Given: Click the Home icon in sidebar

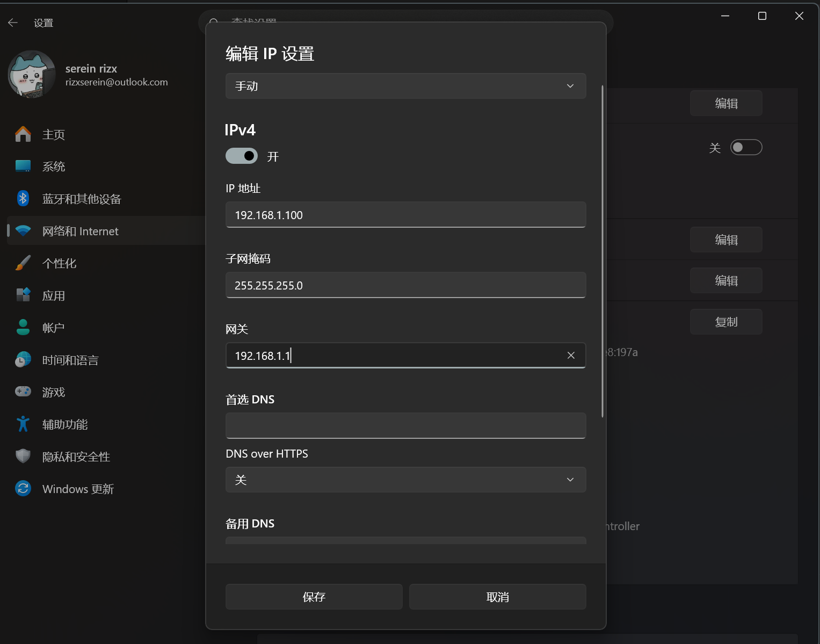Looking at the screenshot, I should pyautogui.click(x=23, y=134).
